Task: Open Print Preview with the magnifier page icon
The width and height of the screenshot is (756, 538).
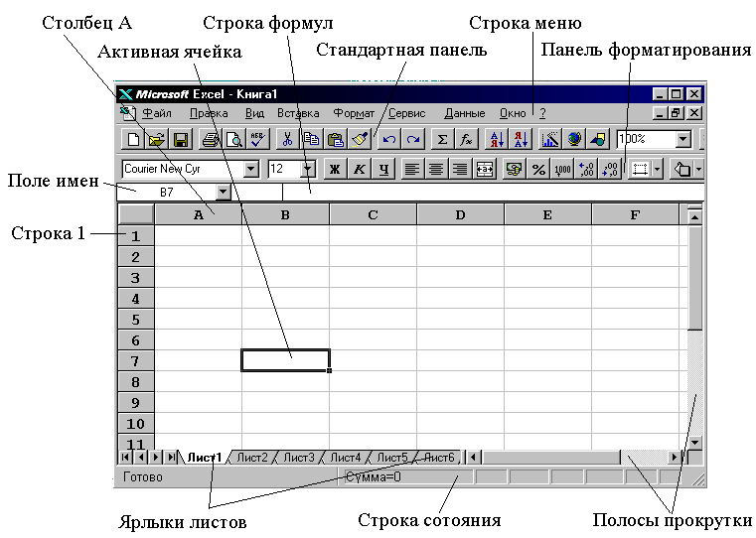Action: [x=234, y=140]
